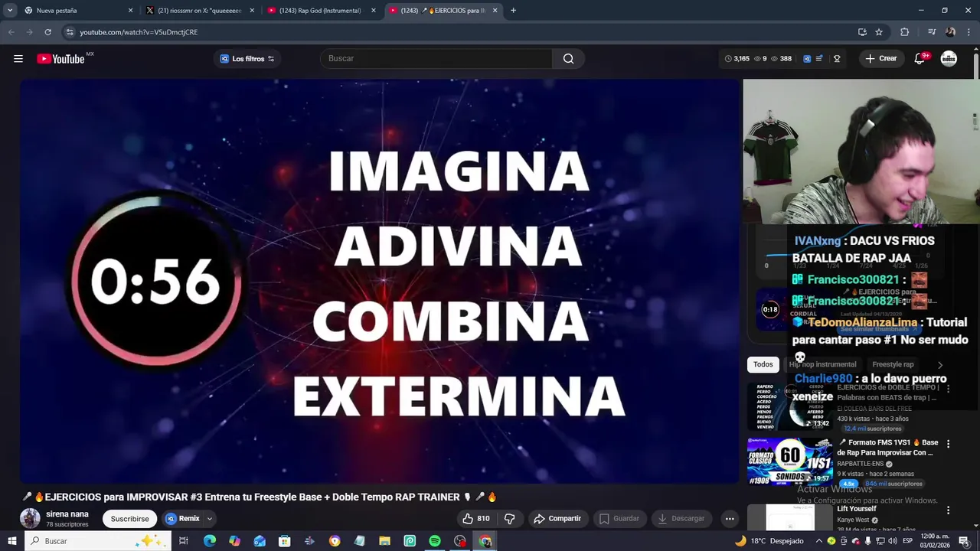Viewport: 980px width, 551px height.
Task: Open the Windows notification center icon
Action: (964, 541)
